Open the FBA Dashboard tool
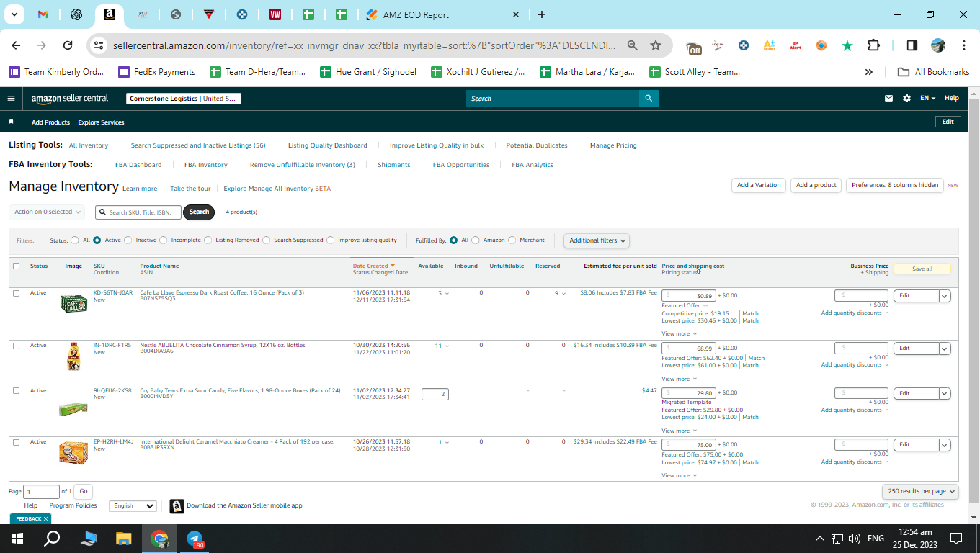 coord(138,165)
